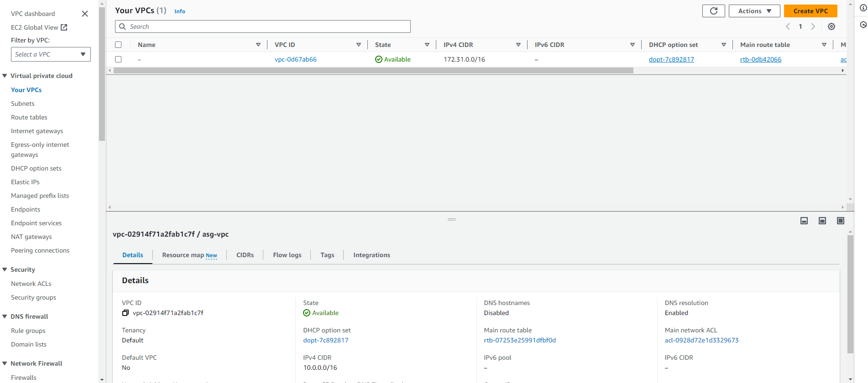
Task: Go to DHCP option sets in sidebar
Action: coord(36,168)
